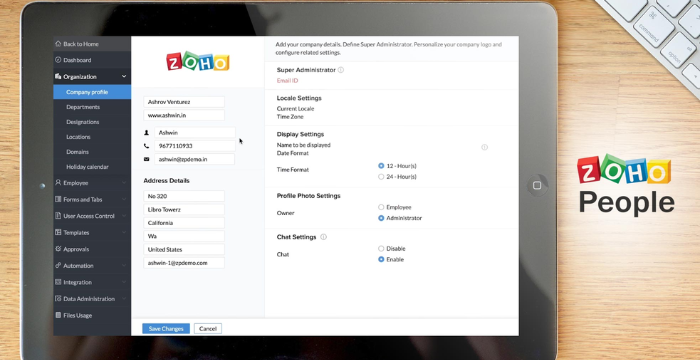The width and height of the screenshot is (700, 360).
Task: Click the User Access Control icon
Action: 58,216
